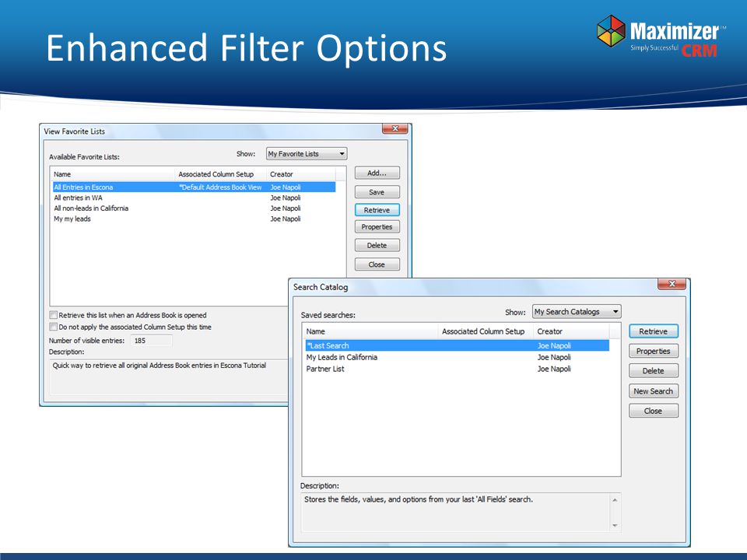
Task: Close the Search Catalog window
Action: click(672, 284)
